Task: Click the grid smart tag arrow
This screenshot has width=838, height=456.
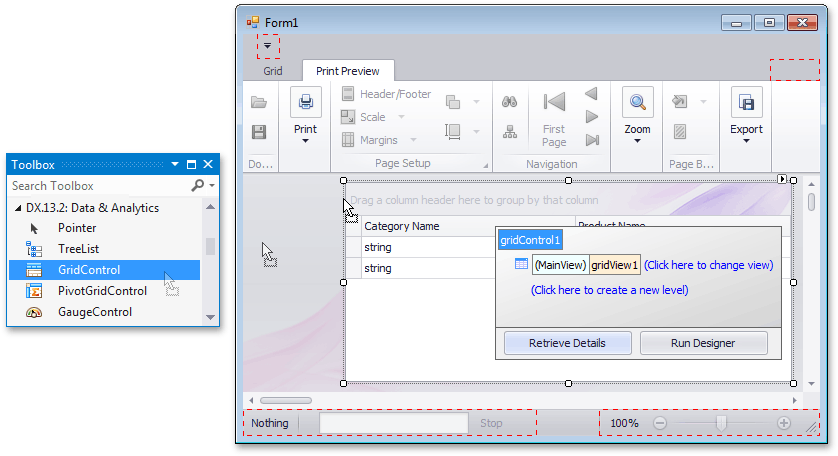Action: pyautogui.click(x=782, y=179)
